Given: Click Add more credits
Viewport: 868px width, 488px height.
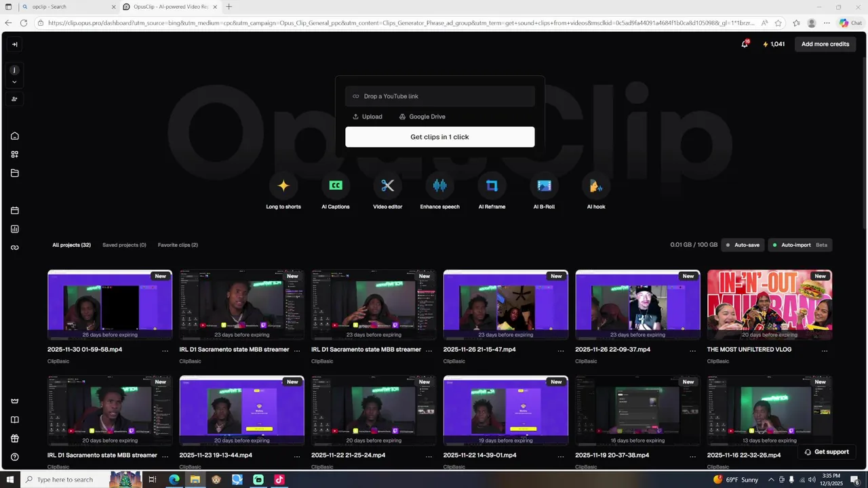Looking at the screenshot, I should 825,44.
